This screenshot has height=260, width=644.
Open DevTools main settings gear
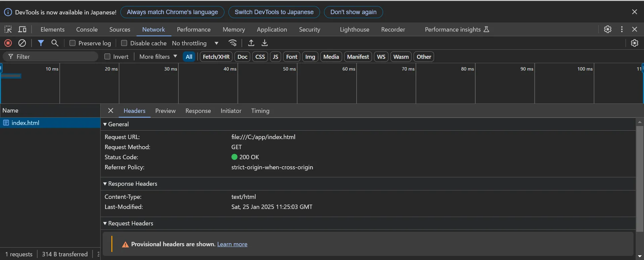(x=608, y=29)
